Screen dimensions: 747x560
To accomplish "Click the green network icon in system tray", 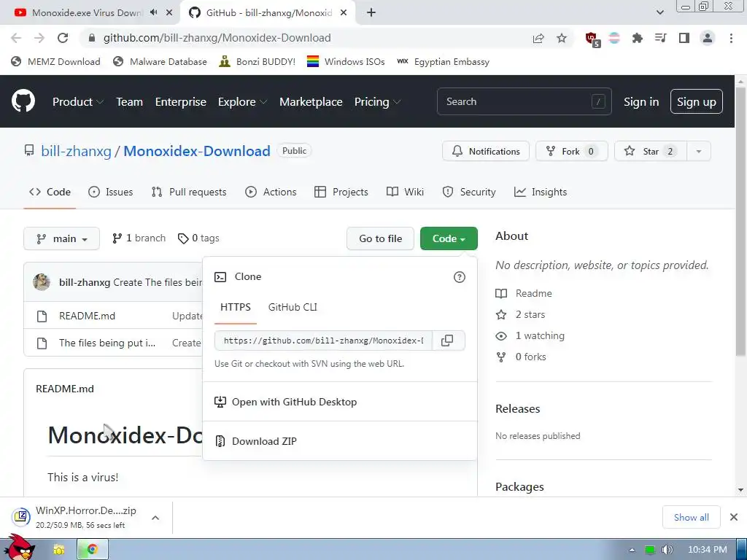I will pyautogui.click(x=650, y=550).
